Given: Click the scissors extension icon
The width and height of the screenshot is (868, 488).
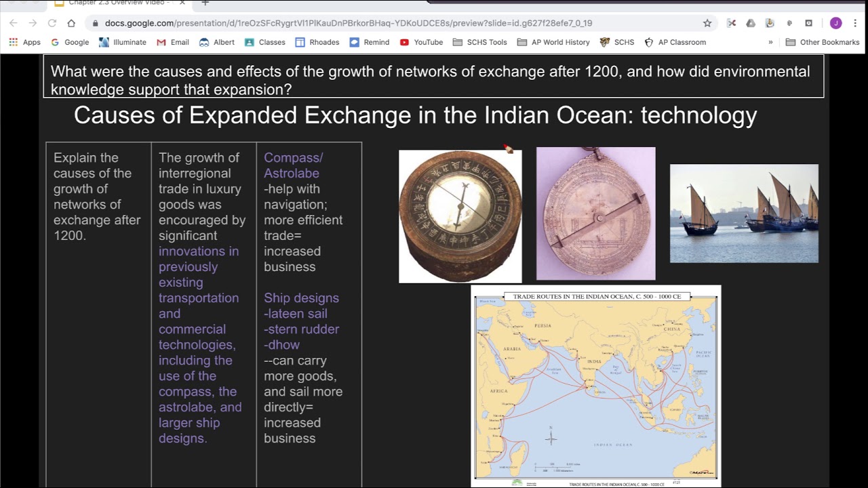Looking at the screenshot, I should tap(732, 23).
